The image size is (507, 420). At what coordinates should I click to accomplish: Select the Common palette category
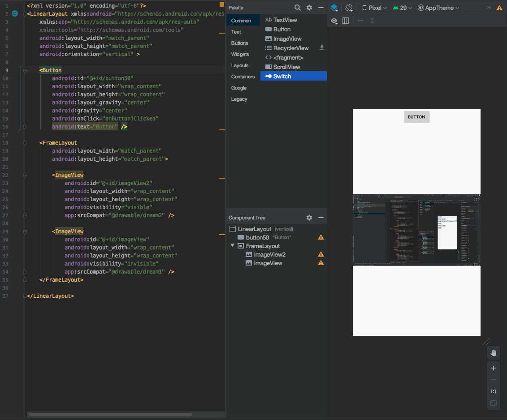[x=243, y=20]
